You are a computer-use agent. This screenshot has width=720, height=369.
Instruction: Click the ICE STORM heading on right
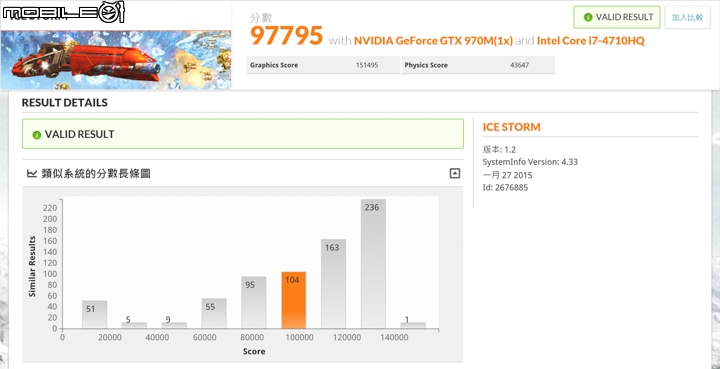coord(512,127)
